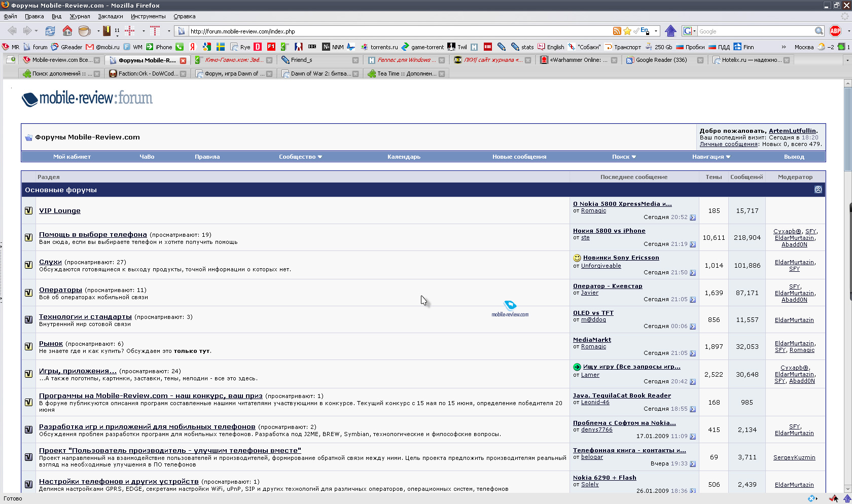Open the BBC bookmark icon
Image resolution: width=852 pixels, height=504 pixels.
click(312, 47)
